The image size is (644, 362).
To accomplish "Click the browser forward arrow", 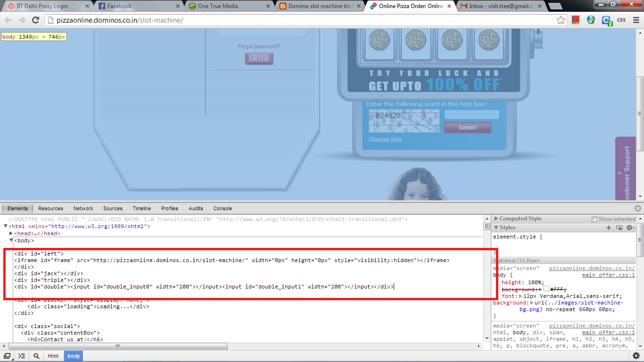I will pyautogui.click(x=22, y=20).
